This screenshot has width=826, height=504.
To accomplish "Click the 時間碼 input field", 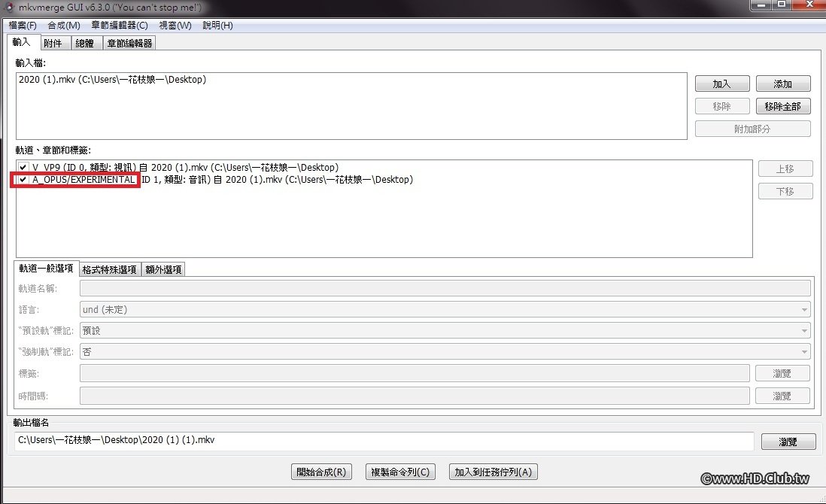I will (415, 396).
